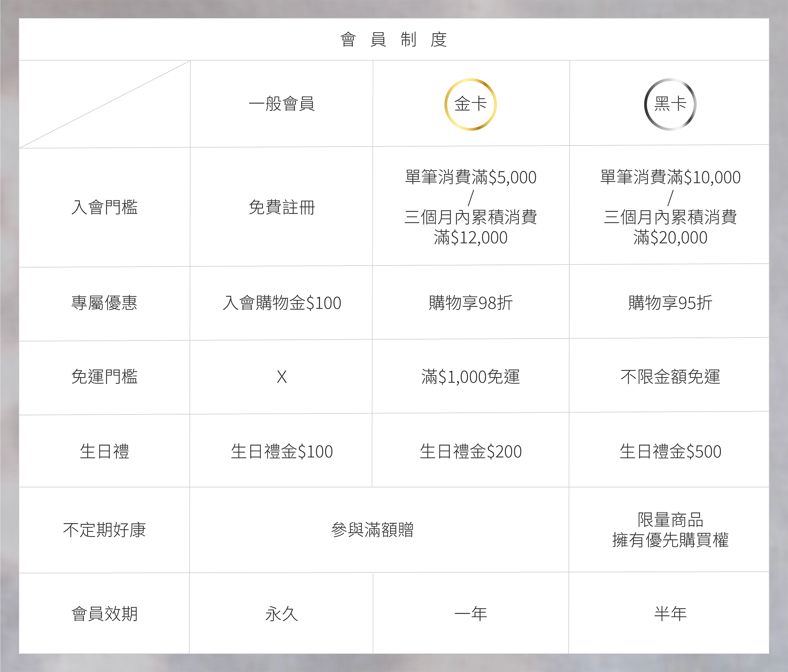The width and height of the screenshot is (788, 672).
Task: Click the X under 免運門檻
Action: pyautogui.click(x=281, y=377)
